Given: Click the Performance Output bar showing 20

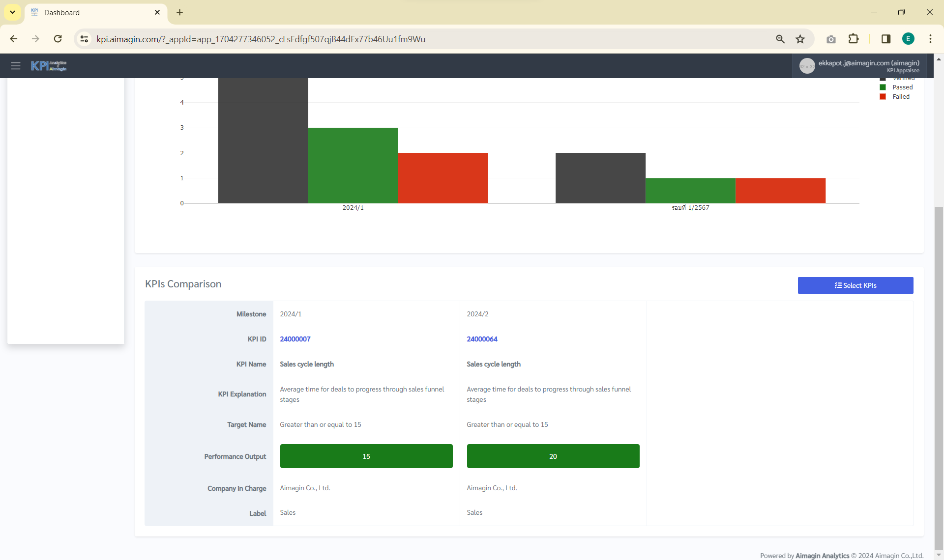Looking at the screenshot, I should pyautogui.click(x=553, y=456).
